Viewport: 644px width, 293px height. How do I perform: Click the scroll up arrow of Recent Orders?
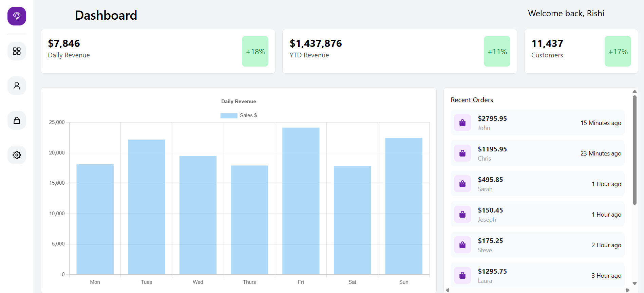(634, 91)
